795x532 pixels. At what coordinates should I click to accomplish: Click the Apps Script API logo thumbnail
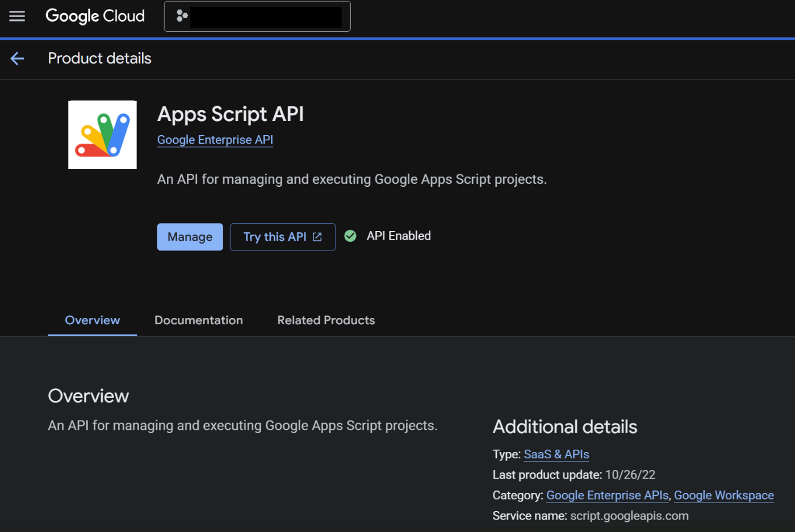point(102,135)
